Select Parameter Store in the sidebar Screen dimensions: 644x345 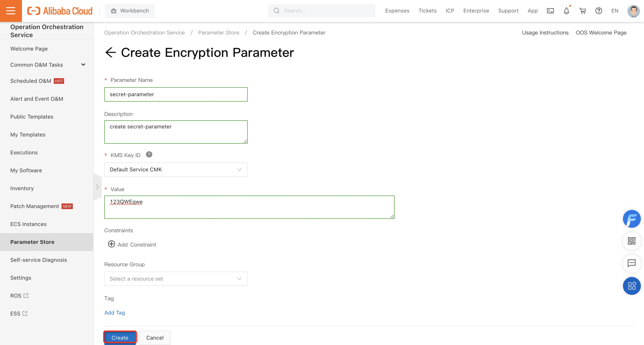coord(32,242)
